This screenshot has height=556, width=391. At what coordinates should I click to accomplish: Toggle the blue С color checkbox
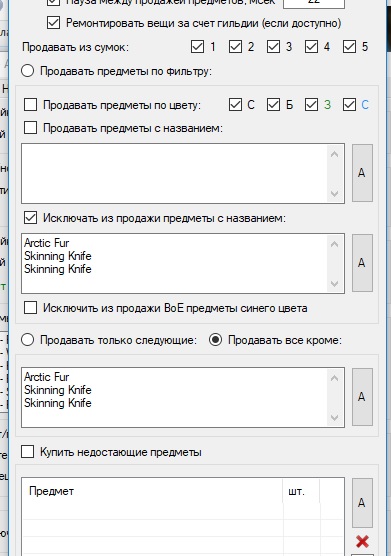coord(349,105)
